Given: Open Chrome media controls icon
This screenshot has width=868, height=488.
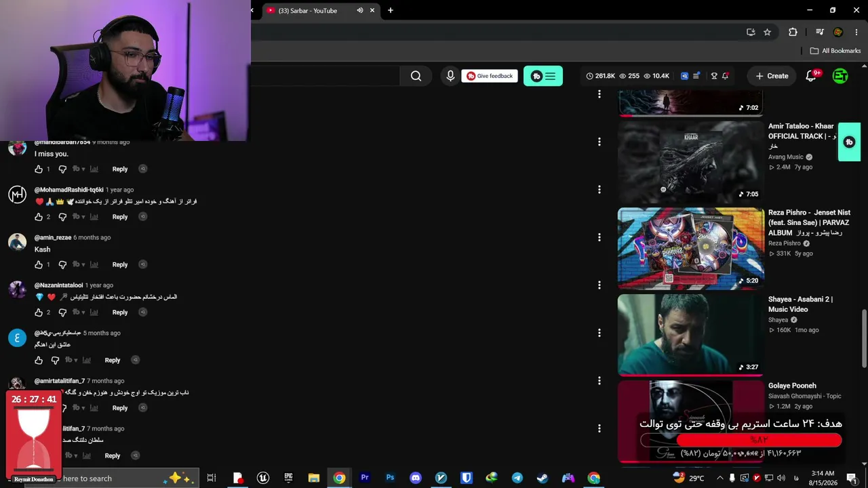Looking at the screenshot, I should [819, 32].
